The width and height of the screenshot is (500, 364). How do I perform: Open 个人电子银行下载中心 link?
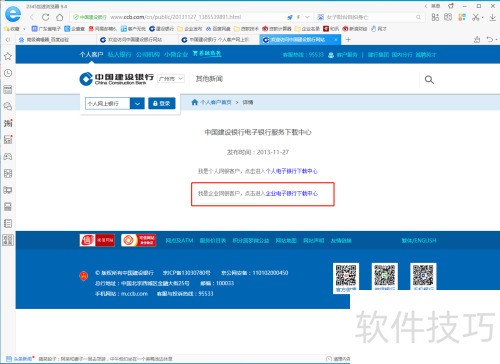click(x=292, y=171)
